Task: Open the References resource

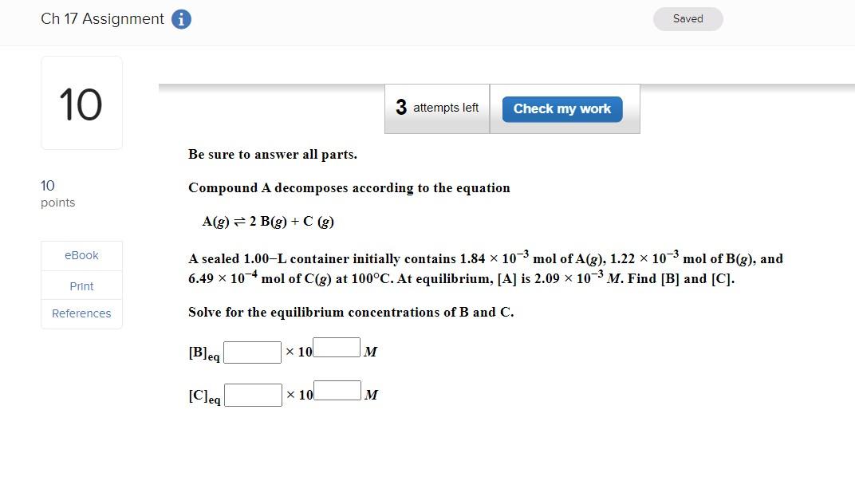Action: 81,313
